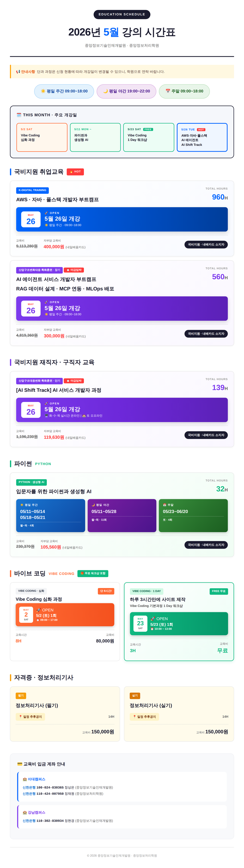Choose the Python 주말 05/23~06/20 schedule tile
This screenshot has height=868, width=244.
pos(193,515)
